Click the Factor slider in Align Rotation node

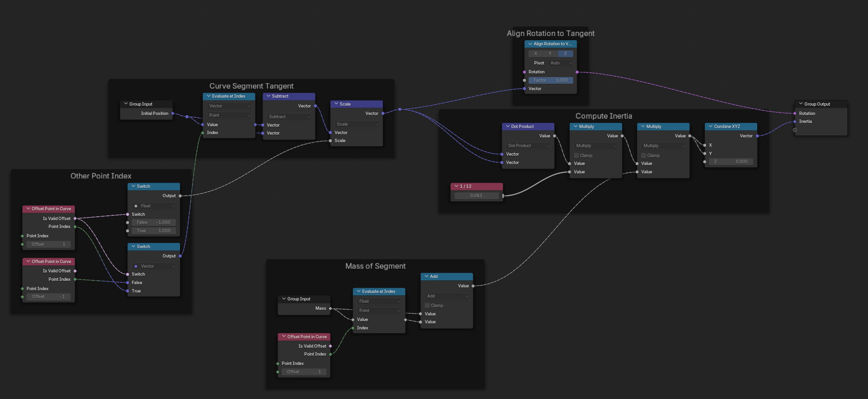[551, 80]
